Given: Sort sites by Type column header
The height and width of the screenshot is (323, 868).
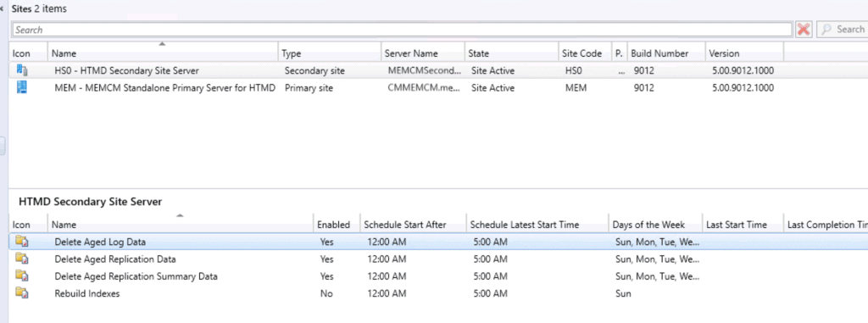Looking at the screenshot, I should coord(330,53).
